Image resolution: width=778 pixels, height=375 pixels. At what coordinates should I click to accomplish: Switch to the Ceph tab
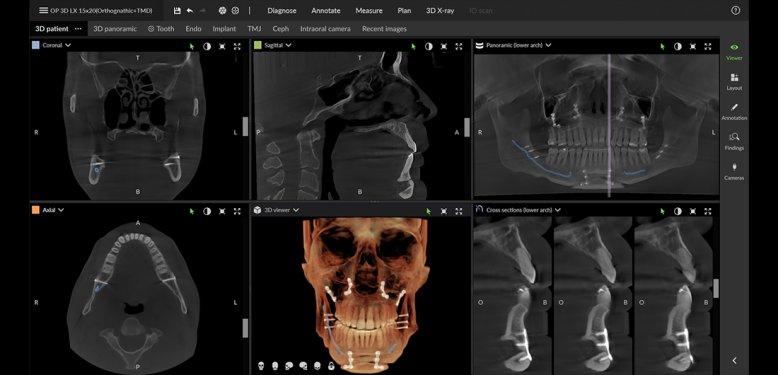[x=281, y=29]
